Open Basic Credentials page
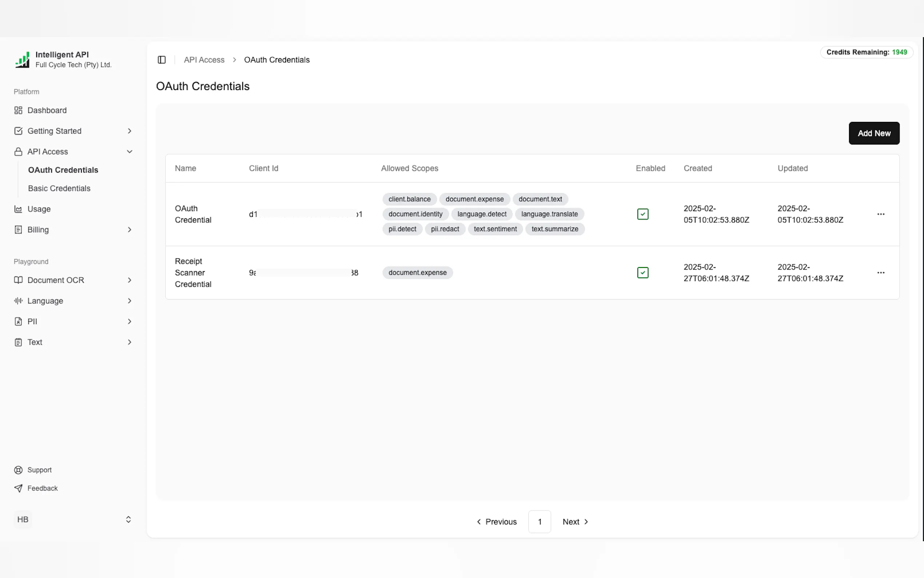924x578 pixels. pyautogui.click(x=59, y=189)
